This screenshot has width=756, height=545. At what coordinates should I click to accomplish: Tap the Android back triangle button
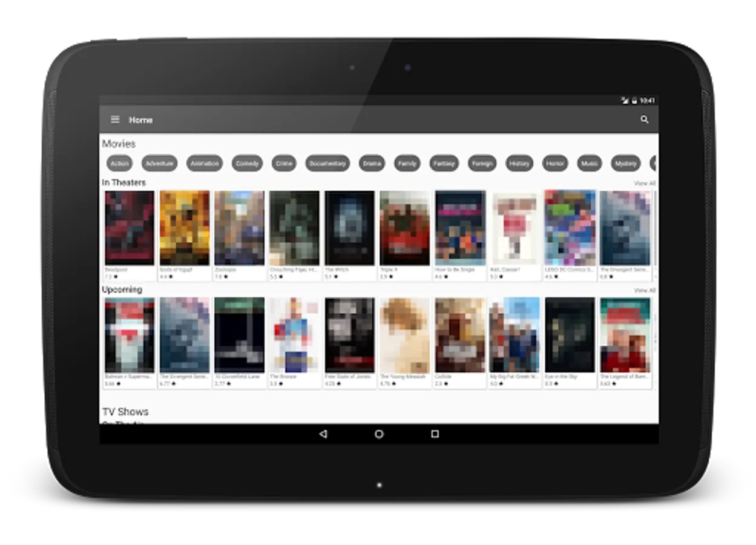pos(323,434)
